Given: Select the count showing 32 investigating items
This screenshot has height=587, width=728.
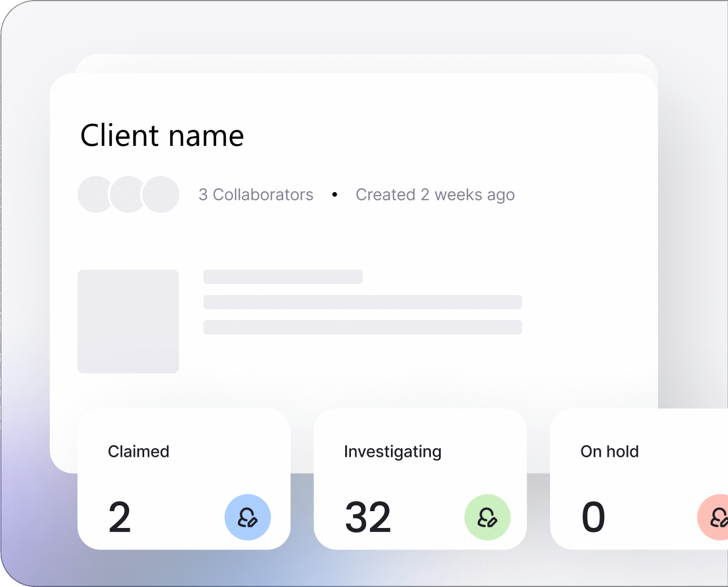Looking at the screenshot, I should [368, 517].
